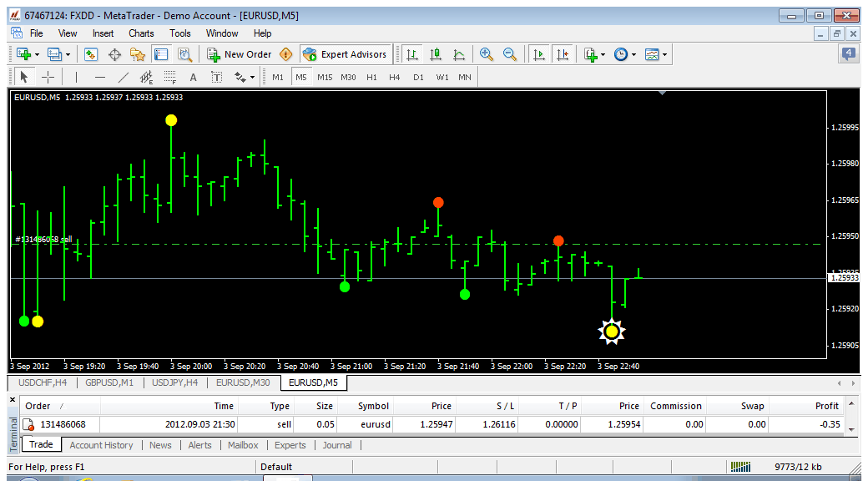
Task: Expand the Indicators dropdown arrow
Action: [x=603, y=55]
